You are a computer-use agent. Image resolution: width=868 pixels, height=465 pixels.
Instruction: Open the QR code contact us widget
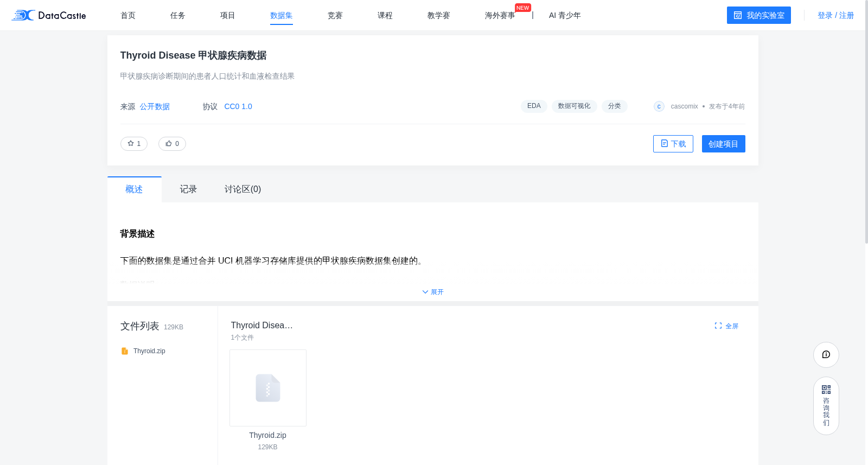826,406
